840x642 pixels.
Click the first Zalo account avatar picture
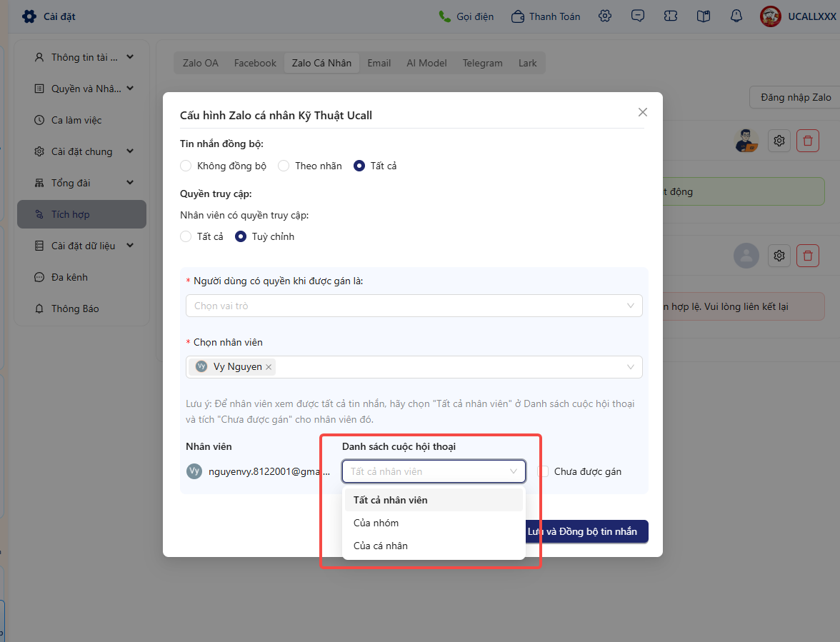click(x=746, y=141)
